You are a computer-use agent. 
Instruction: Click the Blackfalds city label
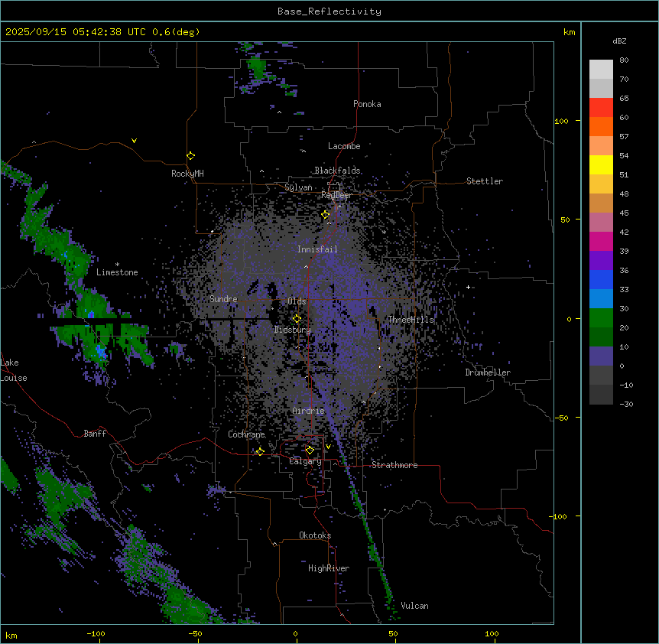click(x=337, y=171)
